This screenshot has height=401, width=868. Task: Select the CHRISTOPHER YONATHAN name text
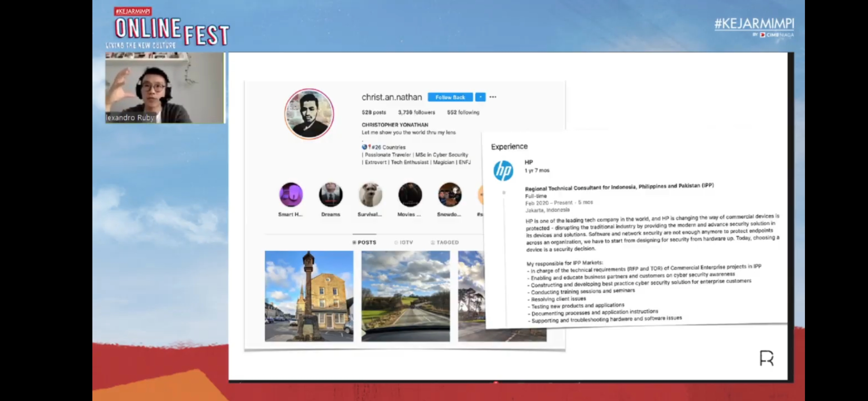[395, 125]
